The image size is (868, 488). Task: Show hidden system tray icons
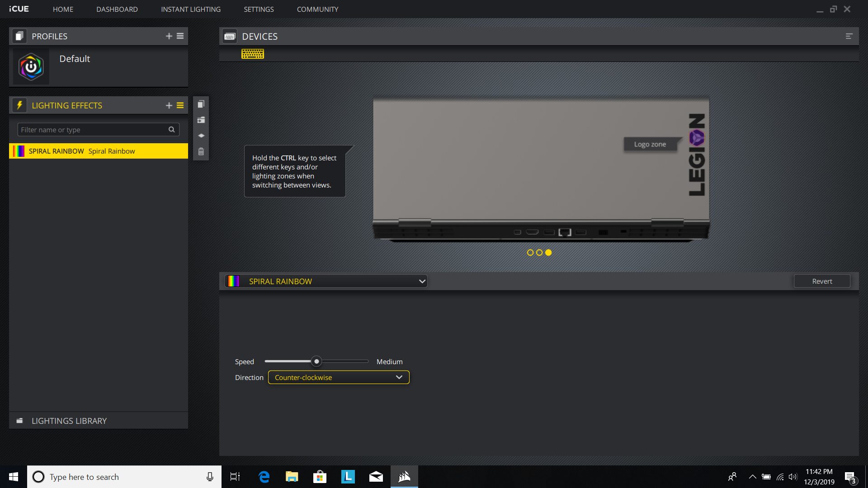pos(752,477)
